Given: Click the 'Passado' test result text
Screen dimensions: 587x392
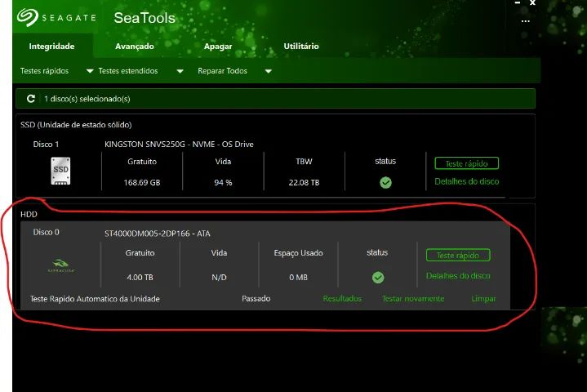Looking at the screenshot, I should click(x=256, y=298).
